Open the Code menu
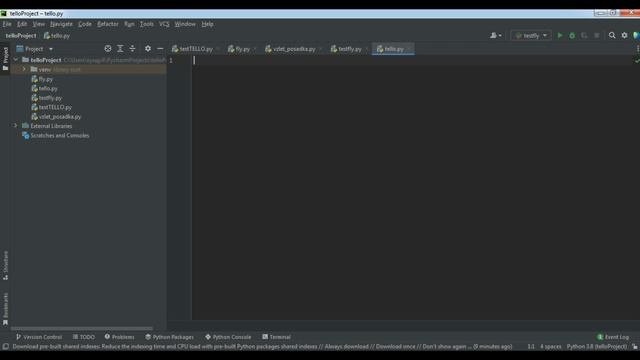Viewport: 640px width, 360px height. [85, 24]
